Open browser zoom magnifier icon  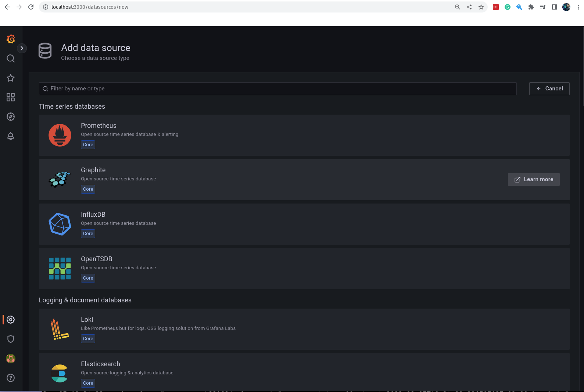click(x=458, y=7)
